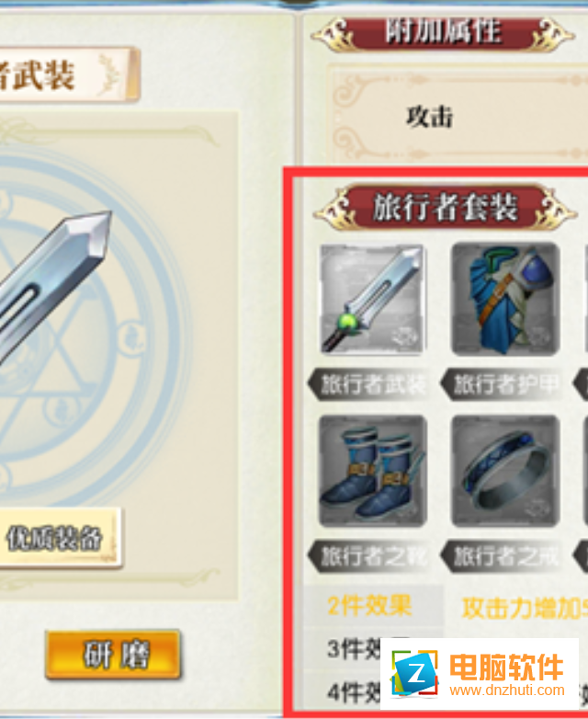Image resolution: width=588 pixels, height=719 pixels.
Task: Open the 旅行者套装 section header
Action: [x=445, y=207]
